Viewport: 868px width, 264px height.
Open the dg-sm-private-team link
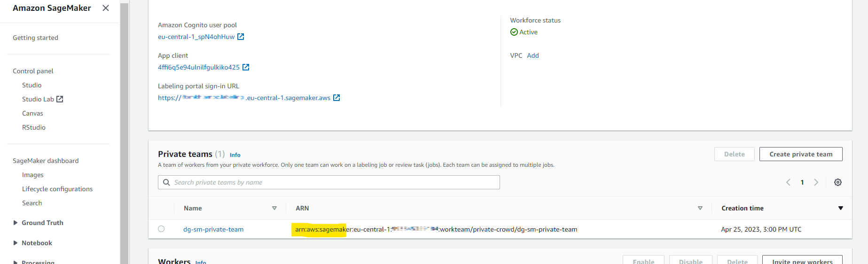[x=213, y=229]
